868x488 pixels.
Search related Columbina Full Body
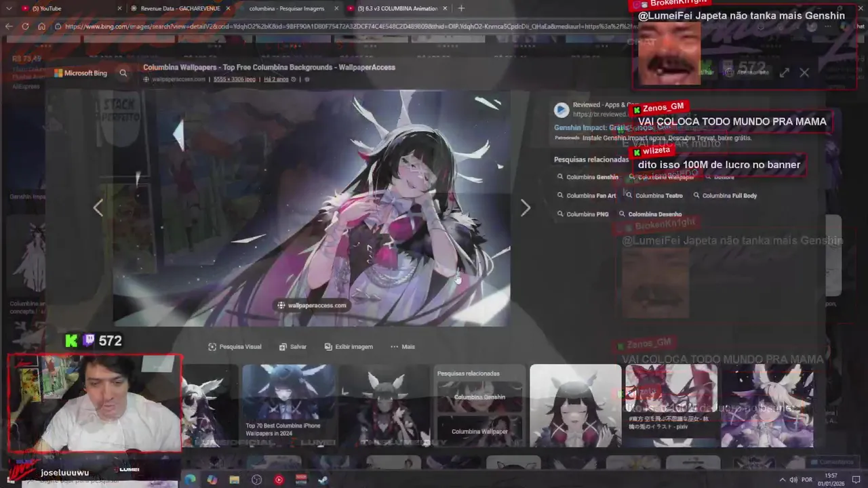[725, 195]
